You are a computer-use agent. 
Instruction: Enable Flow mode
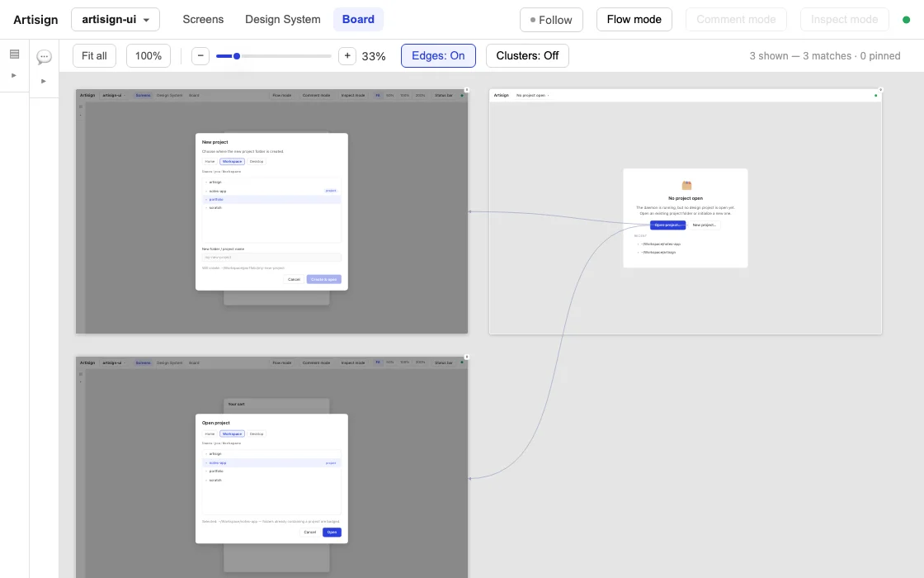pyautogui.click(x=634, y=20)
